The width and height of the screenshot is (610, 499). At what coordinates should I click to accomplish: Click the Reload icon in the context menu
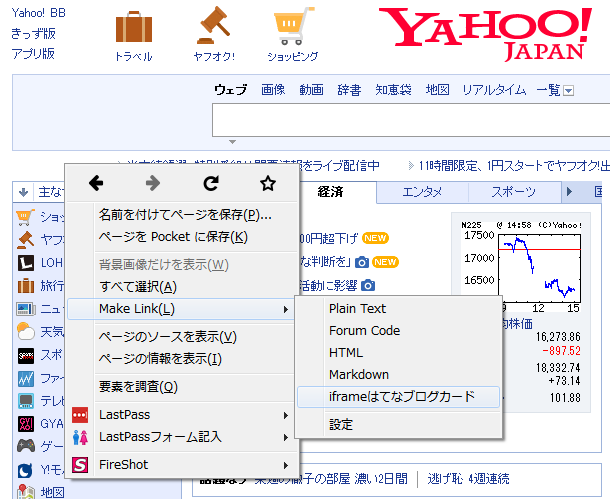click(210, 183)
